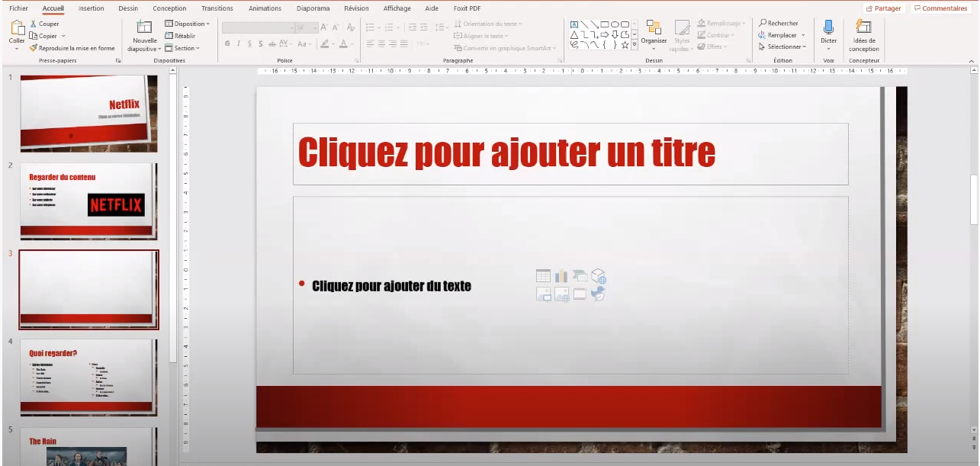The width and height of the screenshot is (980, 466).
Task: Toggle center text alignment
Action: point(383,44)
